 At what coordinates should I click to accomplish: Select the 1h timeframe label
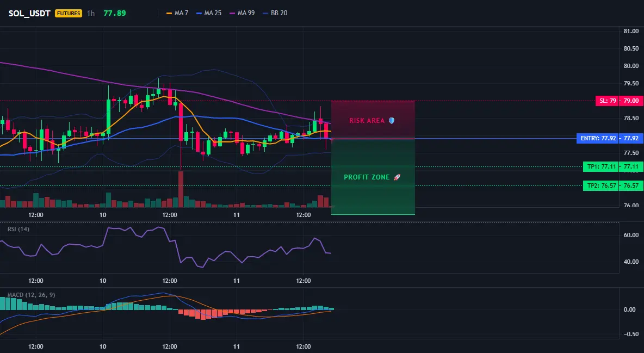91,13
